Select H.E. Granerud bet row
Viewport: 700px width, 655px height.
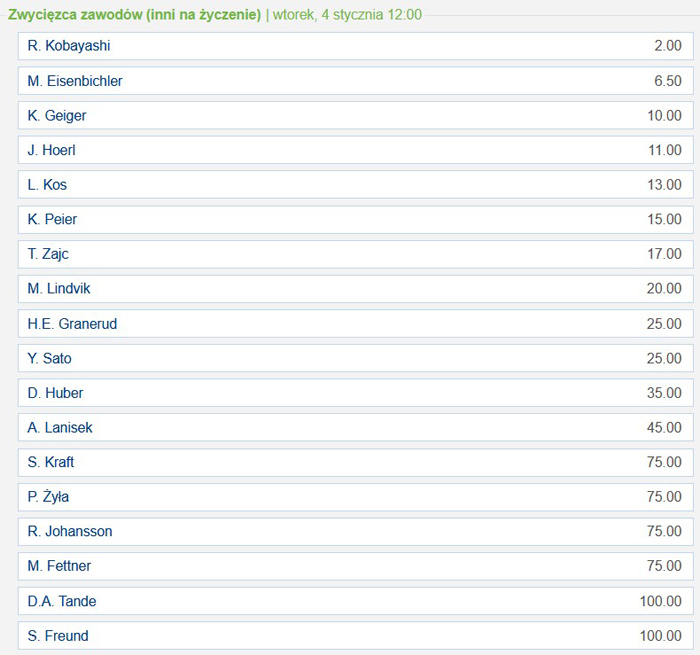(355, 324)
